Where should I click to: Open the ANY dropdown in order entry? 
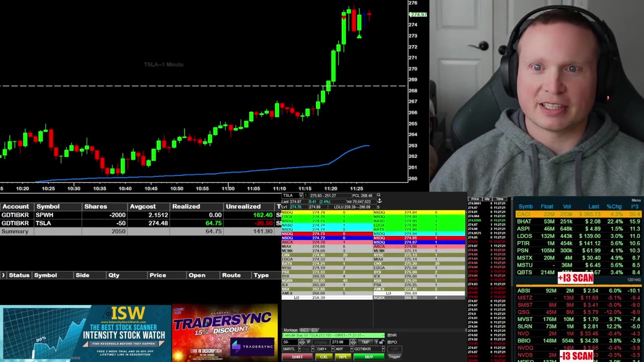[352, 349]
